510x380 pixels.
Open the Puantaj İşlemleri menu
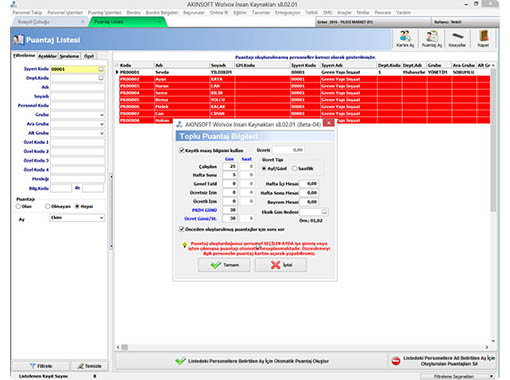tap(105, 12)
